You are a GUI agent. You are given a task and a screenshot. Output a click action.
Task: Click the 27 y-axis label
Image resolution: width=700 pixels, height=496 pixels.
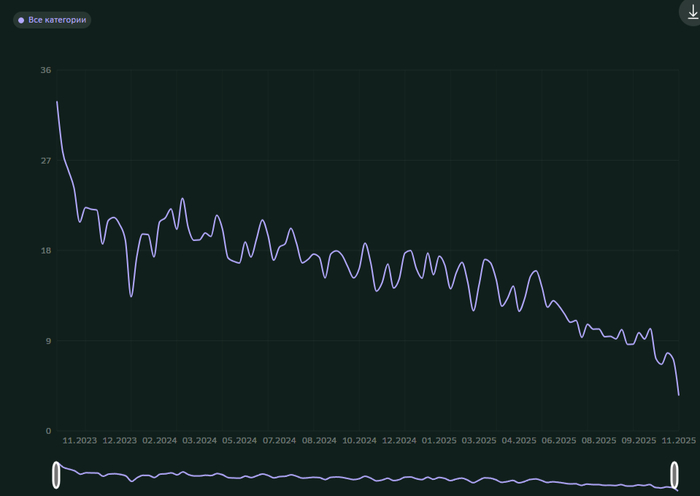point(46,161)
